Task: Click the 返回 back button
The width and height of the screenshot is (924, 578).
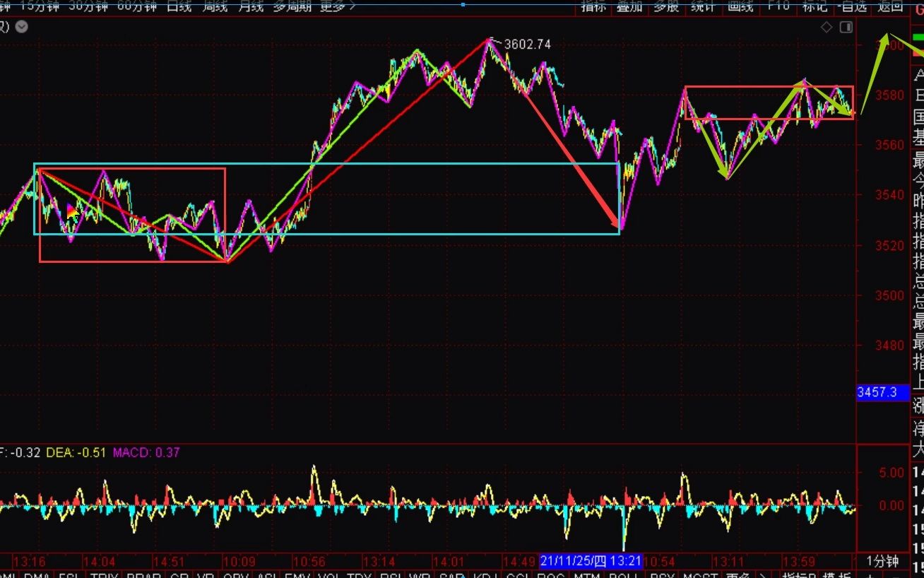Action: pos(890,6)
